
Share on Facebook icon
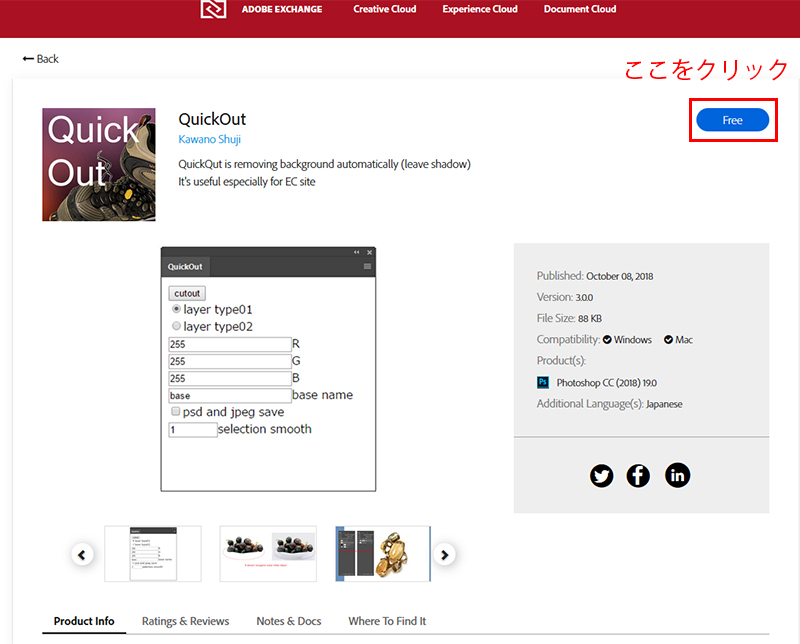(638, 476)
